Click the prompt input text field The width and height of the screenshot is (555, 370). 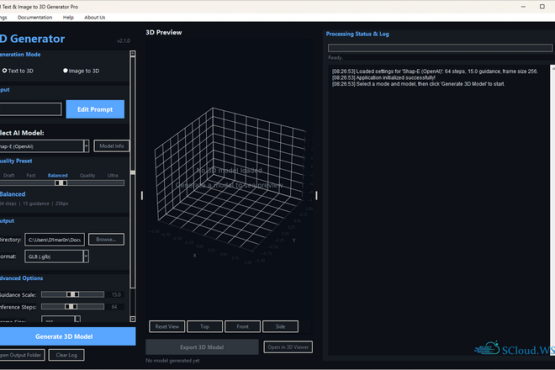[30, 109]
